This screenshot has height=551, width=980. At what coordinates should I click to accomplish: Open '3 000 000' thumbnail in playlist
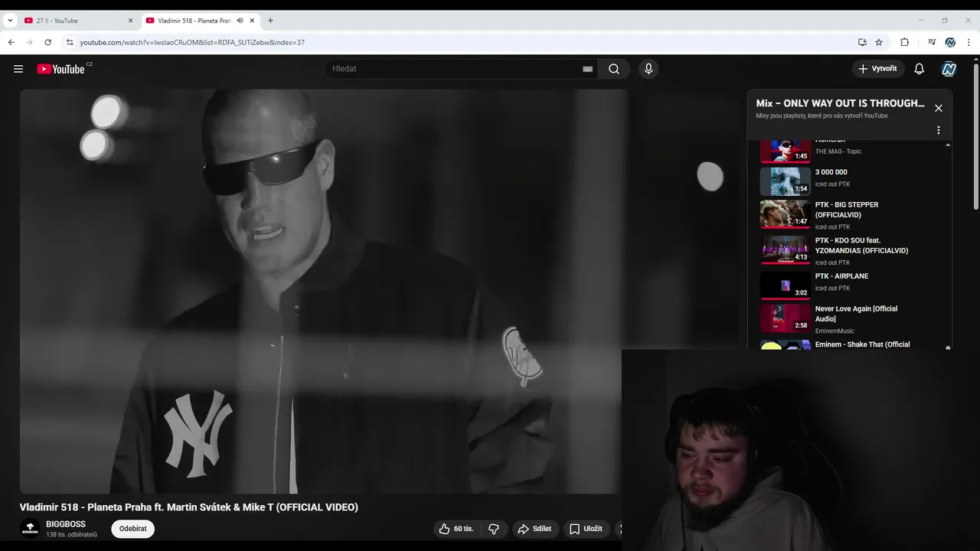[785, 181]
